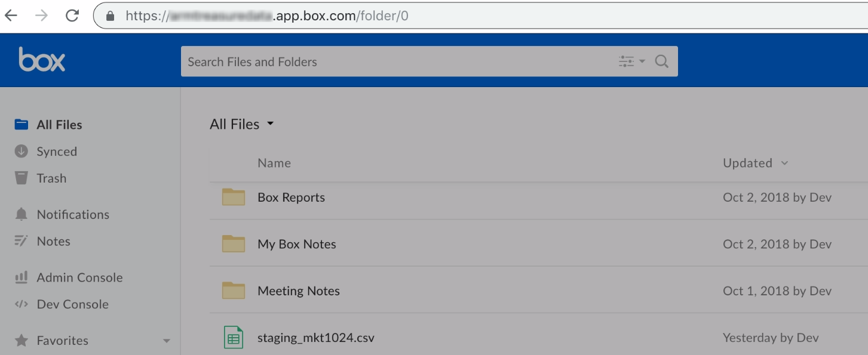Go to Synced in the sidebar
Image resolution: width=868 pixels, height=355 pixels.
pyautogui.click(x=57, y=152)
